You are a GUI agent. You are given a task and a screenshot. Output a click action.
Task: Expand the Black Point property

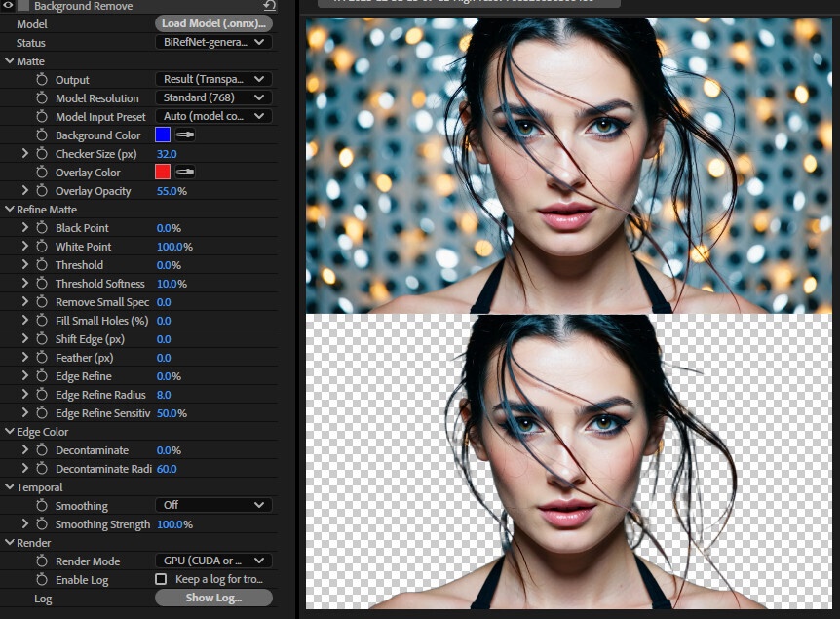(24, 228)
